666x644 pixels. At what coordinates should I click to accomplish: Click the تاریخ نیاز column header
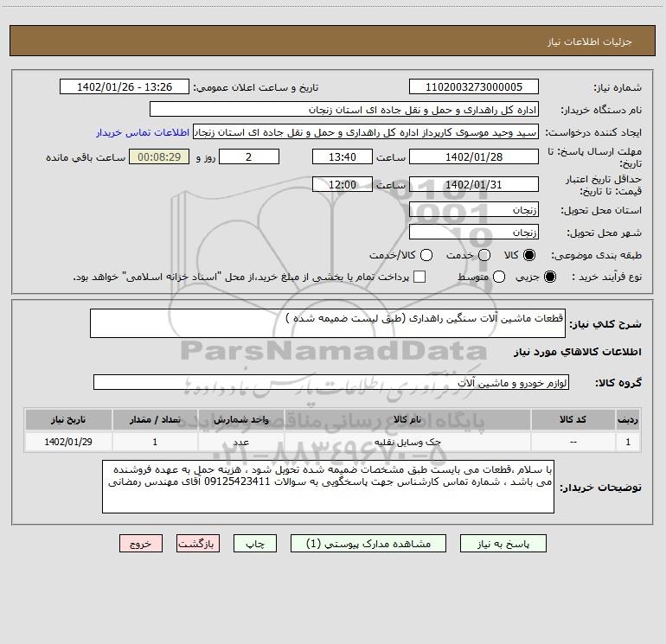pos(68,419)
